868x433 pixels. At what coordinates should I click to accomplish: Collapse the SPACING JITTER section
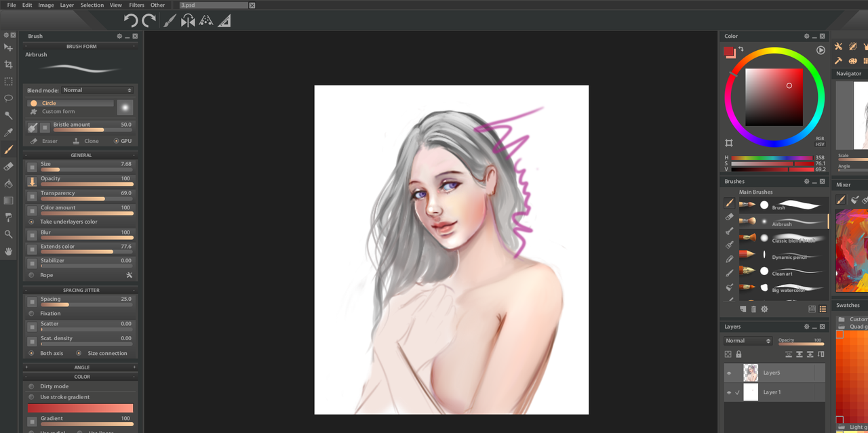click(x=81, y=290)
